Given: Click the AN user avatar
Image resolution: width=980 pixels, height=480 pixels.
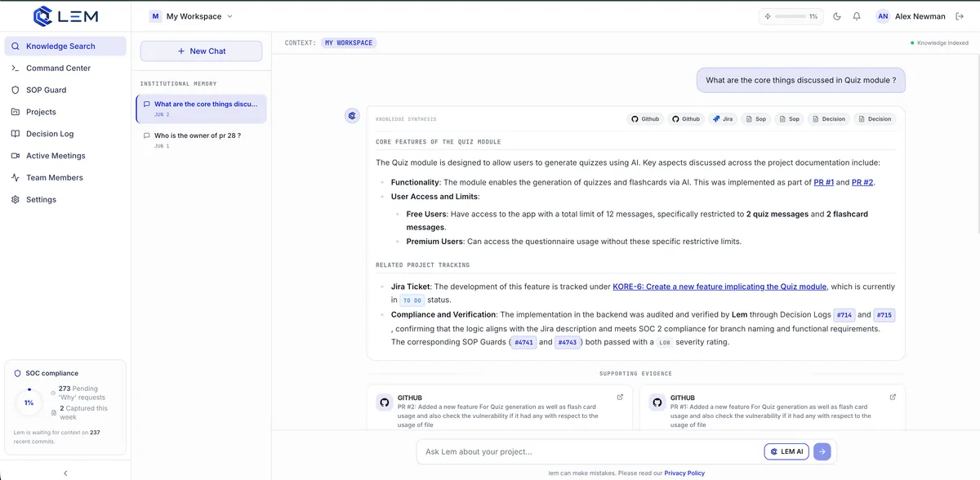Looking at the screenshot, I should tap(883, 16).
